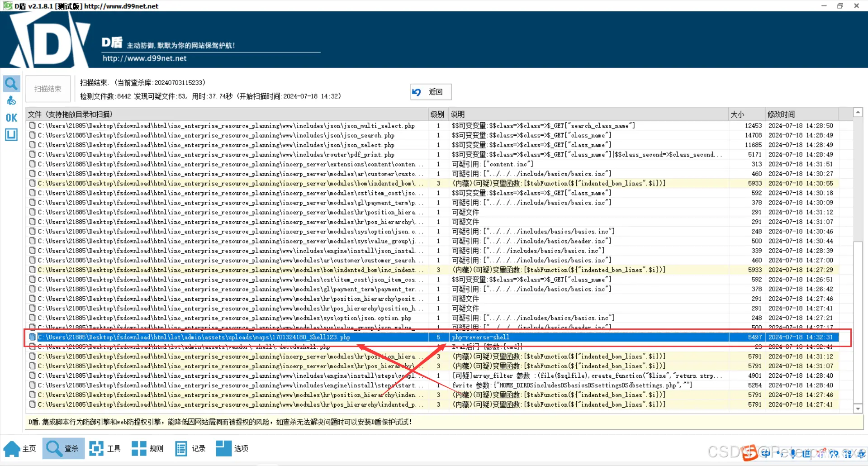Sort by the 说明 column header
Screen dimensions: 868x466
[x=588, y=114]
